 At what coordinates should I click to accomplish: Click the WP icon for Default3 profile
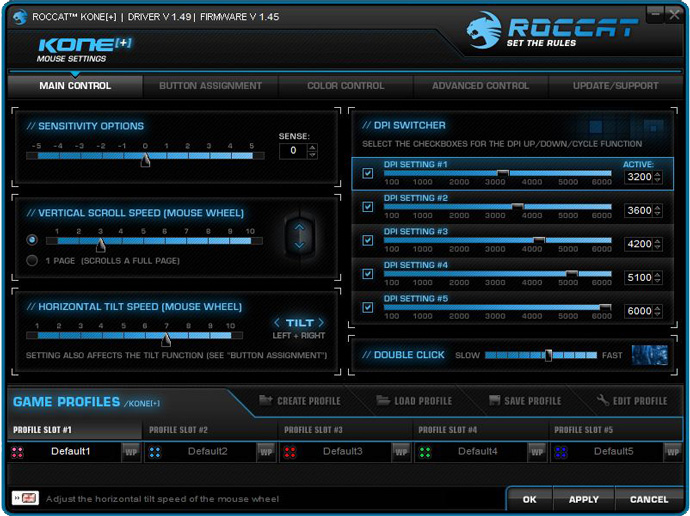[401, 452]
